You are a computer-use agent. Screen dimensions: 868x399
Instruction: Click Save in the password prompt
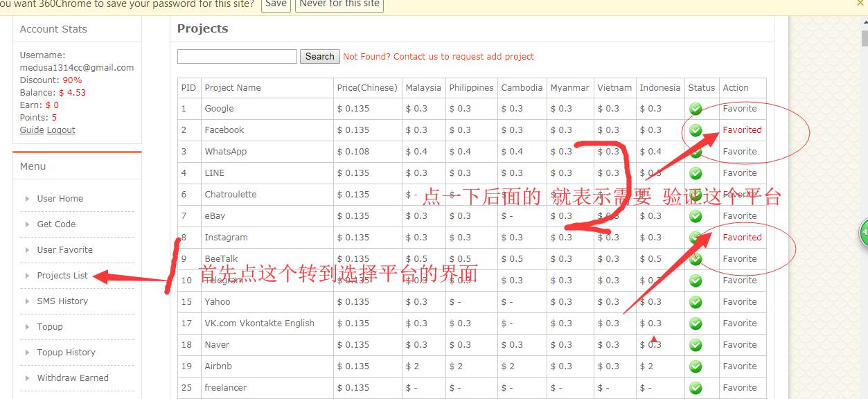pyautogui.click(x=276, y=4)
